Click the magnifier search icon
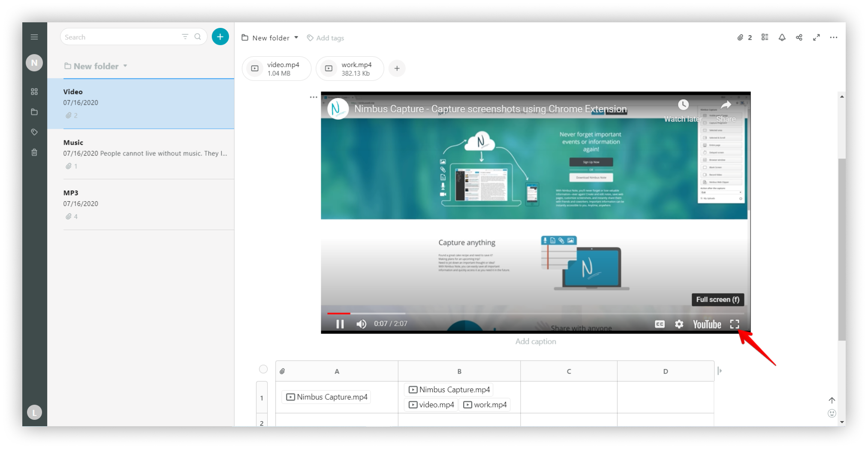 point(198,37)
